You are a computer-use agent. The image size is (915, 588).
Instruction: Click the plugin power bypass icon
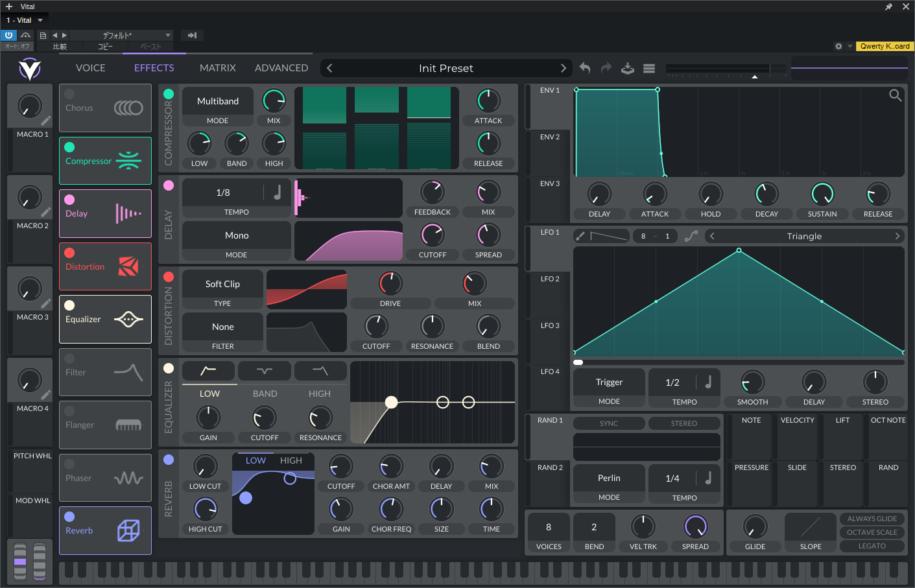click(x=9, y=35)
